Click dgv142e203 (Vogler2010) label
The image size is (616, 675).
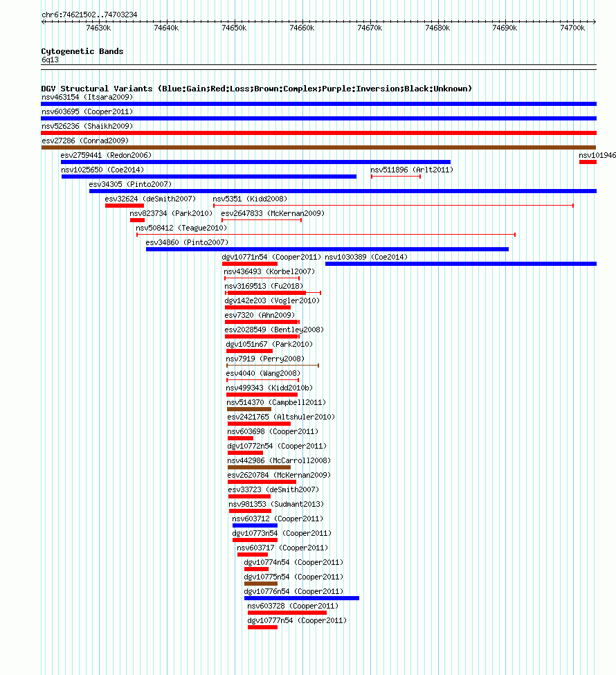(272, 301)
